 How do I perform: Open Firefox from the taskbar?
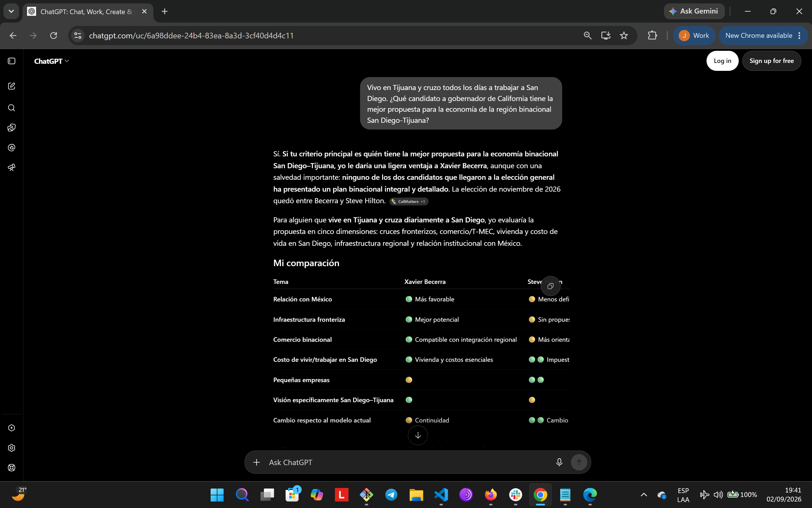click(491, 494)
